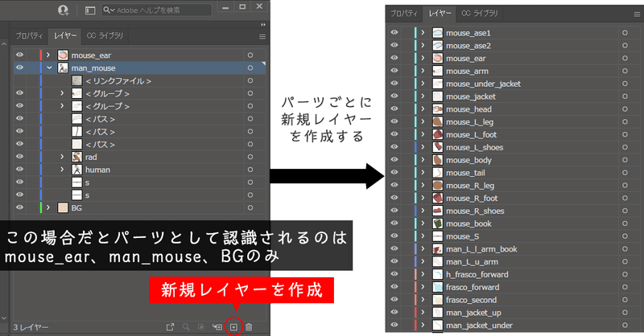Toggle visibility of man_mouse layer
Viewport: 644px width, 336px height.
[19, 68]
